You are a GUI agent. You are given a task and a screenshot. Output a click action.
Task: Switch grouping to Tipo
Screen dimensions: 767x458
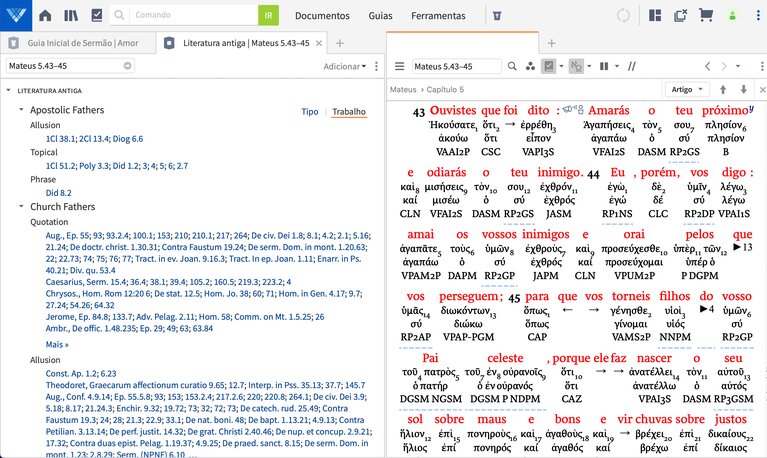point(310,112)
